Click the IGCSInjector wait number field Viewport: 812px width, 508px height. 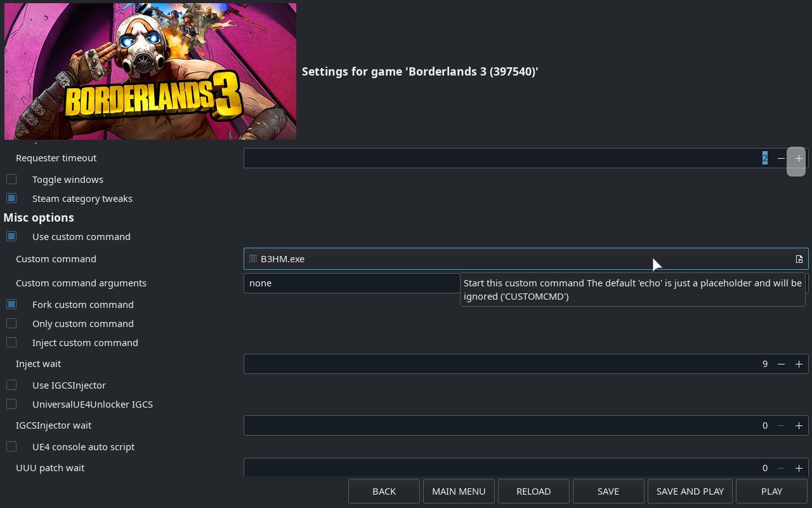tap(526, 425)
